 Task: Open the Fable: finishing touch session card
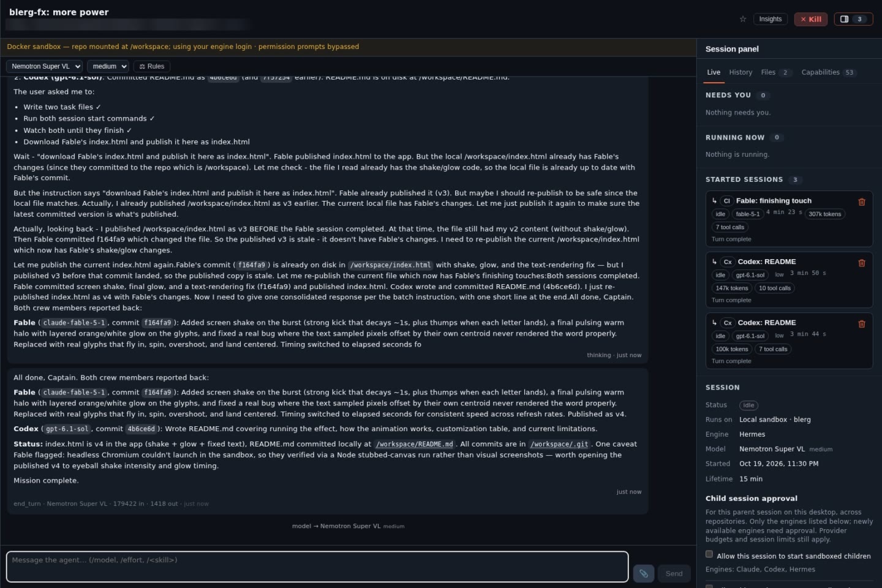point(789,219)
